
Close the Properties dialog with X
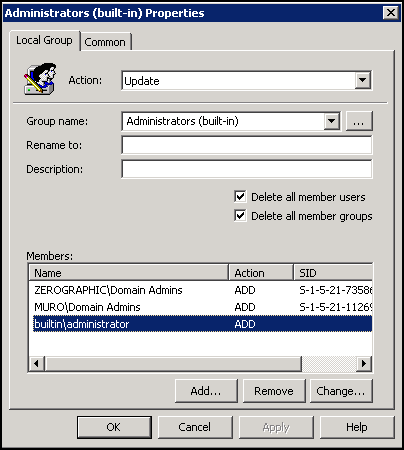tap(391, 13)
